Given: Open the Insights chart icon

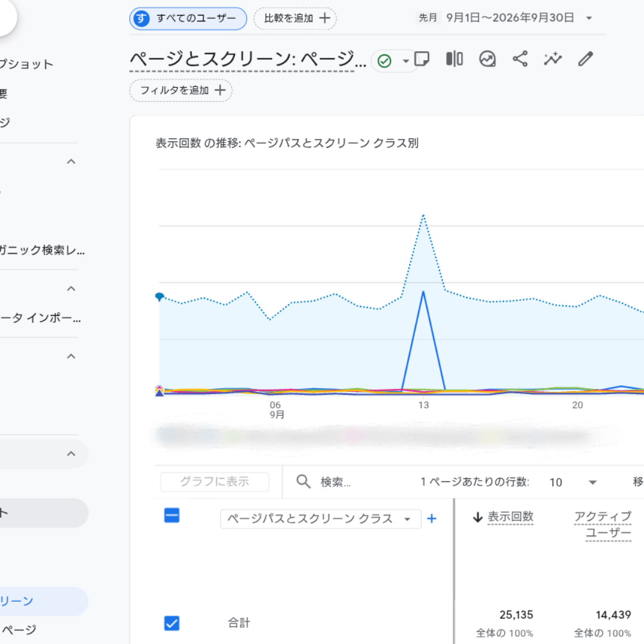Looking at the screenshot, I should (x=488, y=58).
